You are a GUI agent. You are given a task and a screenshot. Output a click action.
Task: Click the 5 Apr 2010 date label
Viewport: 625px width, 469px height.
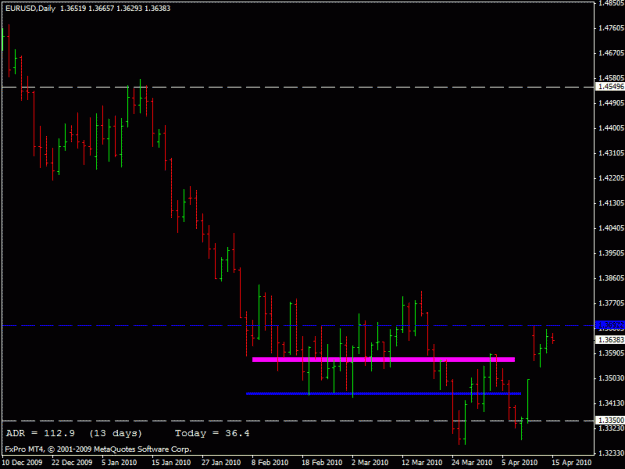click(x=520, y=463)
